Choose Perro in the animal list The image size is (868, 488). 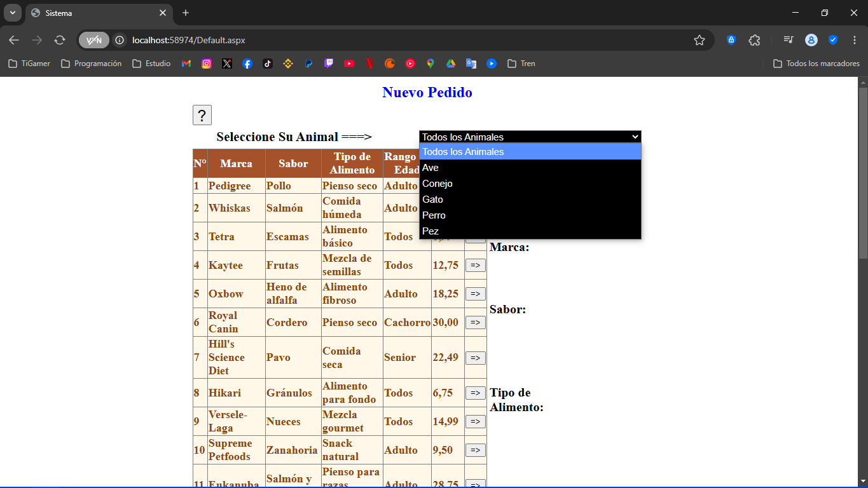pyautogui.click(x=530, y=215)
